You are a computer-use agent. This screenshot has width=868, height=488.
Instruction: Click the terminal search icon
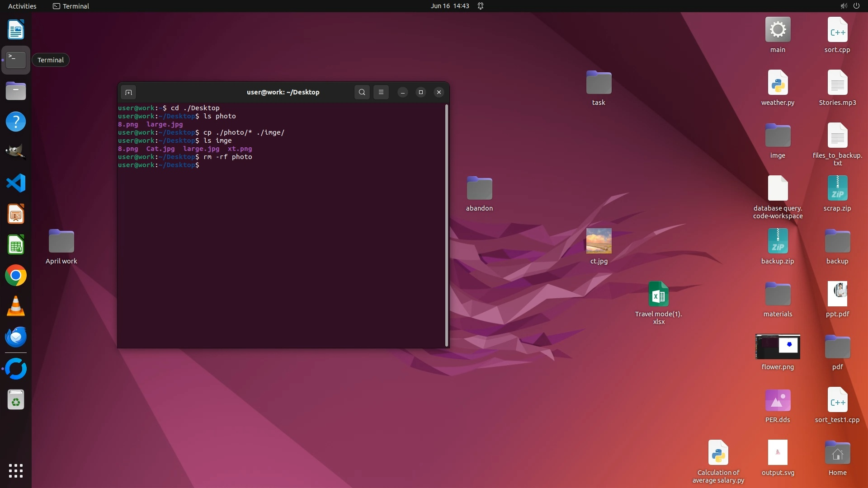point(362,92)
